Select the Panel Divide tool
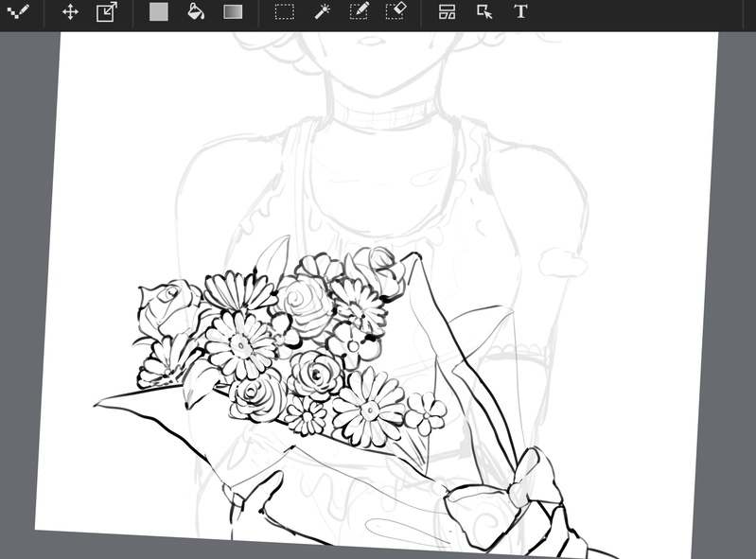Screen dimensions: 756x559 tap(447, 11)
